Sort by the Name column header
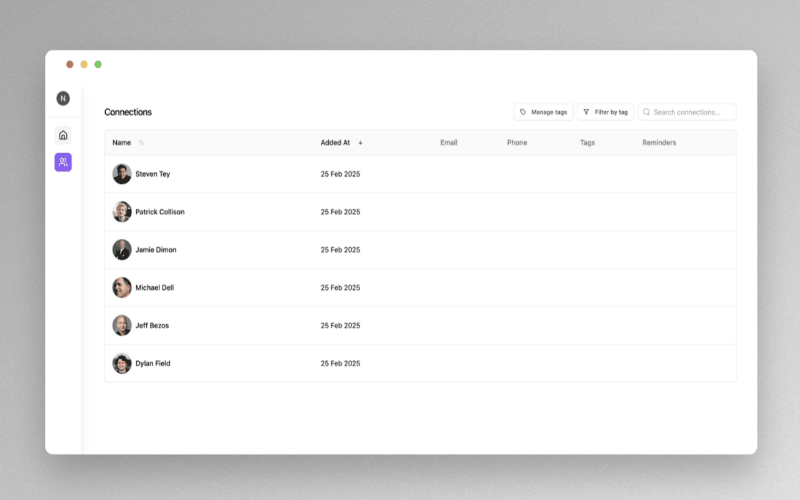 pos(122,143)
